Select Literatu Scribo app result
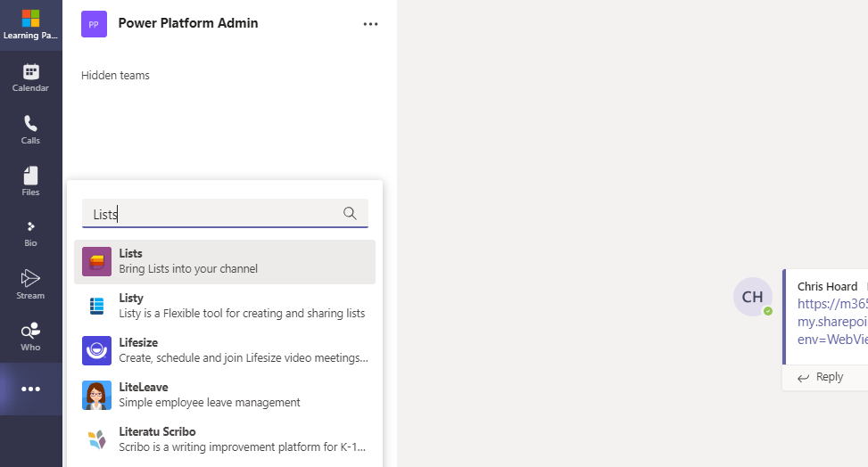Image resolution: width=868 pixels, height=467 pixels. (x=224, y=439)
